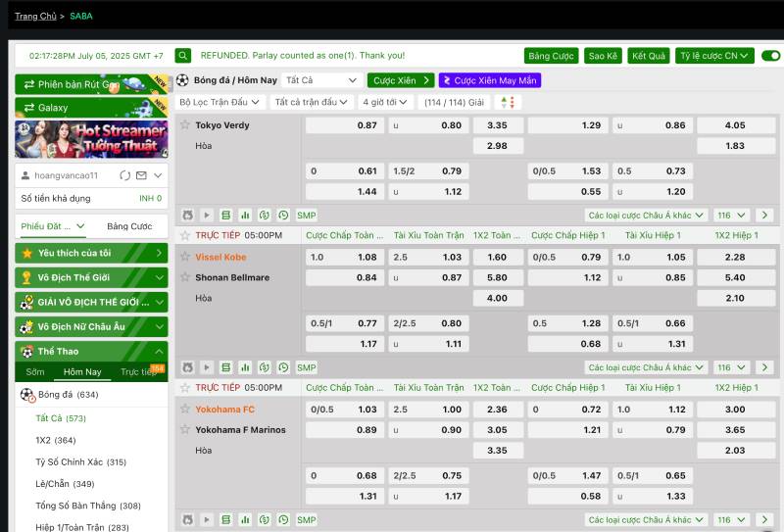The height and width of the screenshot is (532, 784).
Task: Favorite Vissel Kobe with the star
Action: pos(184,257)
